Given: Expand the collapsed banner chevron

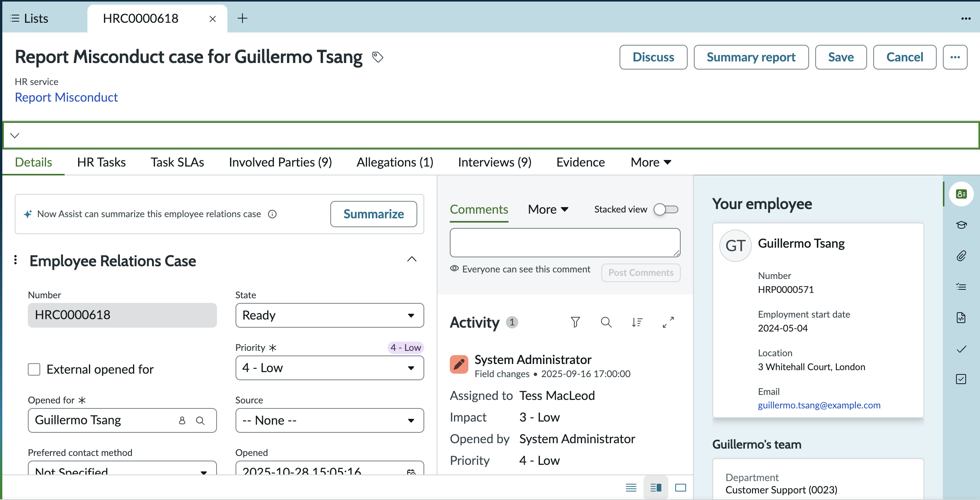Looking at the screenshot, I should pyautogui.click(x=15, y=135).
